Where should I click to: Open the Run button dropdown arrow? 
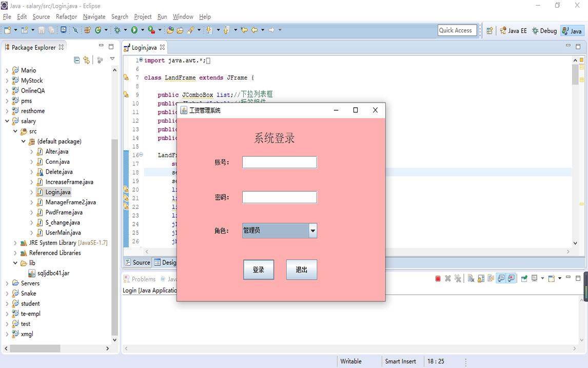143,30
